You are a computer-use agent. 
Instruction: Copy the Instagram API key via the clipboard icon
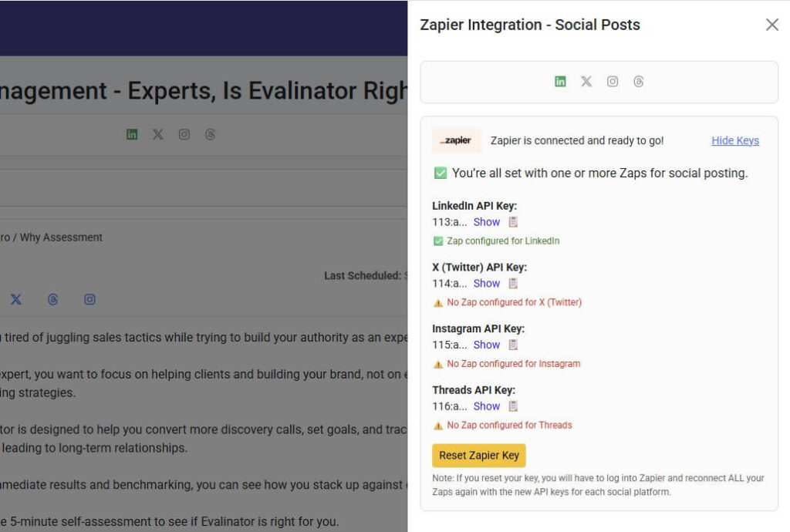tap(513, 345)
